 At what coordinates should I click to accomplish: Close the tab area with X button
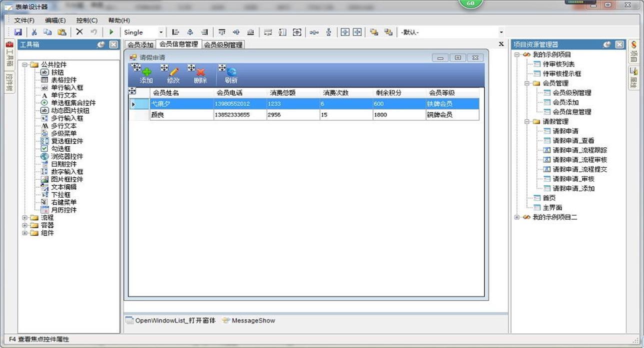pyautogui.click(x=501, y=45)
